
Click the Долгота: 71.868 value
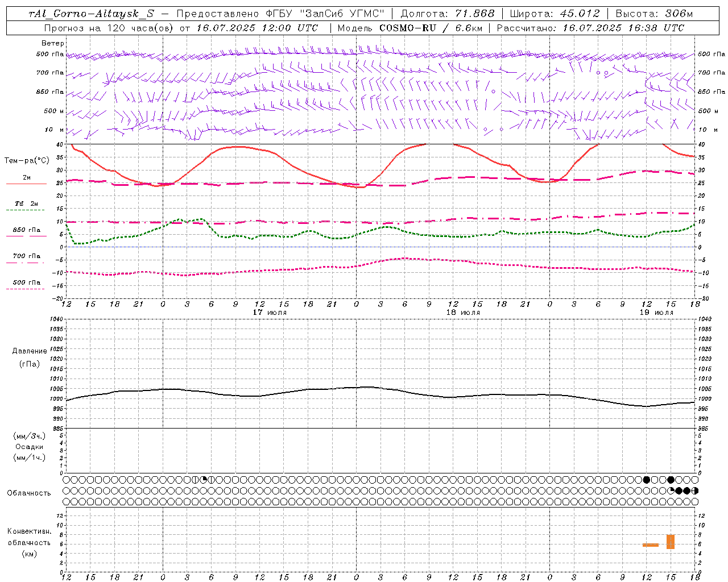pyautogui.click(x=447, y=14)
